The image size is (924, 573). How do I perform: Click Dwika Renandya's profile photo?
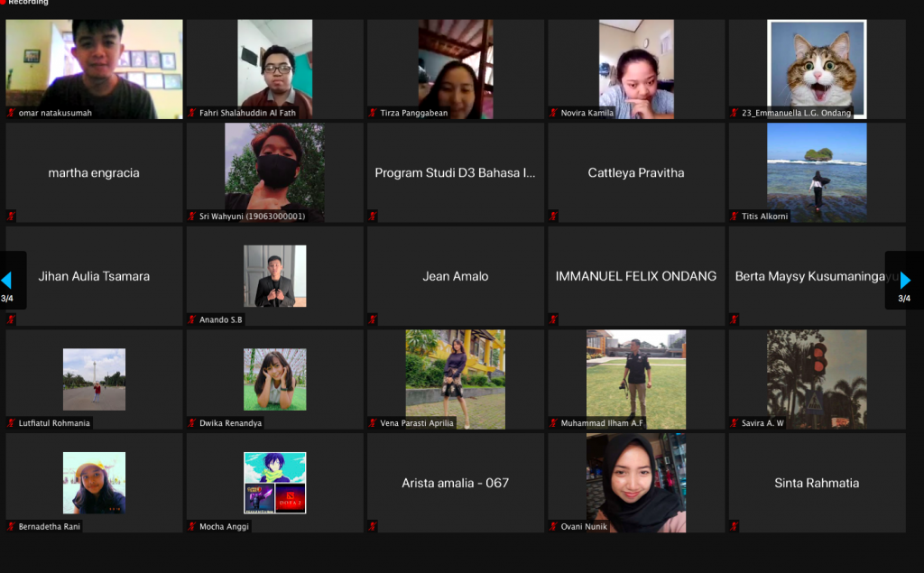coord(275,379)
